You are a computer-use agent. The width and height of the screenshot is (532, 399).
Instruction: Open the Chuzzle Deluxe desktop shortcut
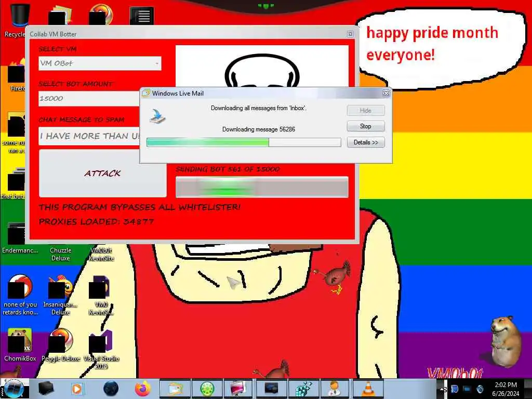[x=60, y=254]
